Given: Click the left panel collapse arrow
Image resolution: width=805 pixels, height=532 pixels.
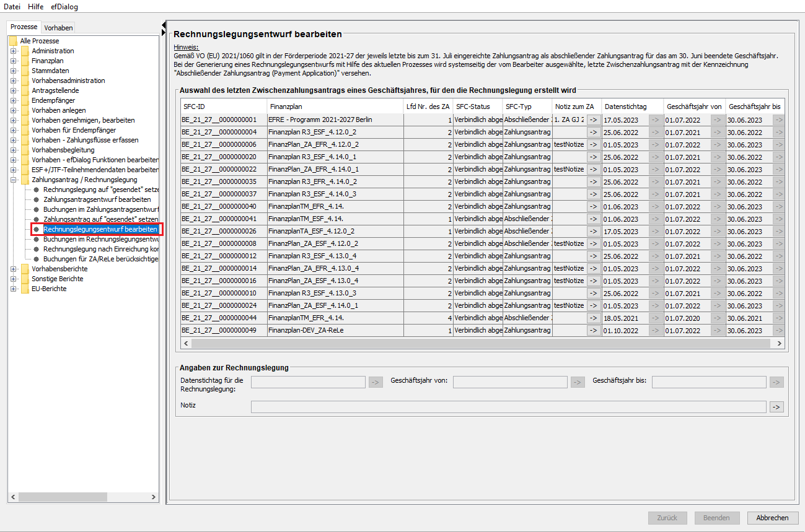Looking at the screenshot, I should [x=164, y=25].
